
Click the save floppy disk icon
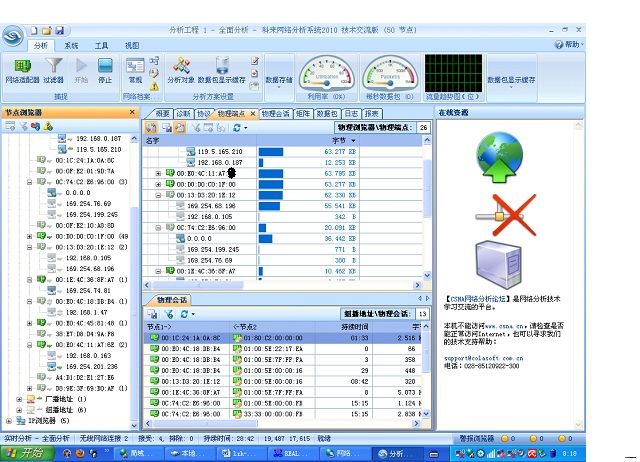[60, 31]
